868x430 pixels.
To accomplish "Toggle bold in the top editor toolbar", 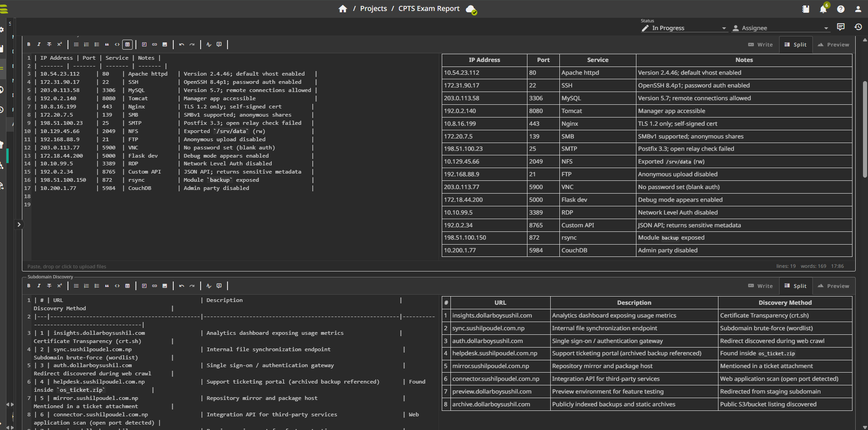I will coord(29,45).
